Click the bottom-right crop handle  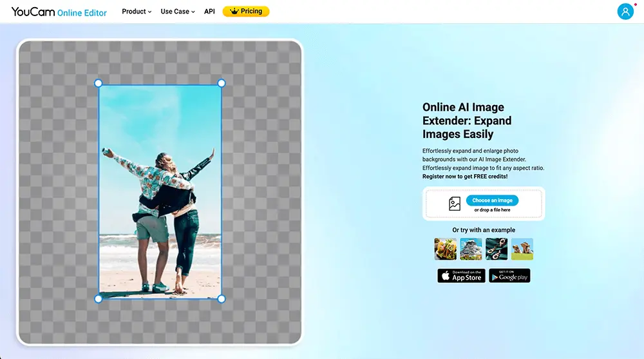(222, 299)
